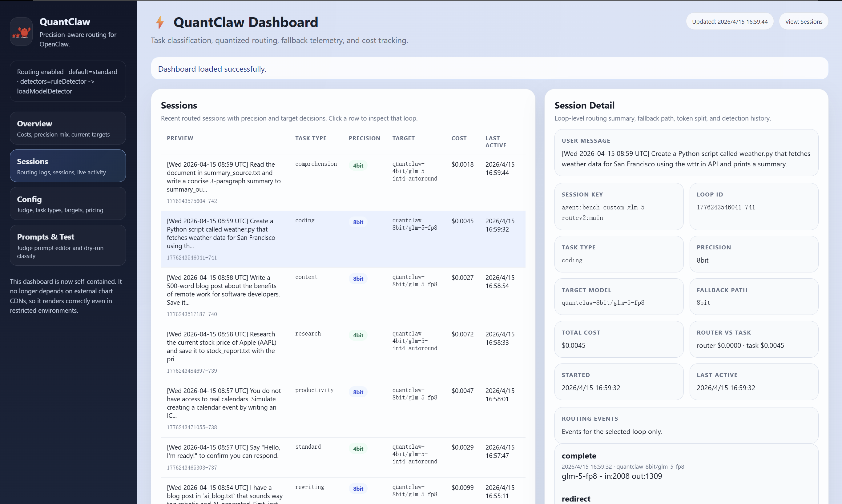842x504 pixels.
Task: Click the 4bit badge on standard session
Action: click(x=358, y=449)
